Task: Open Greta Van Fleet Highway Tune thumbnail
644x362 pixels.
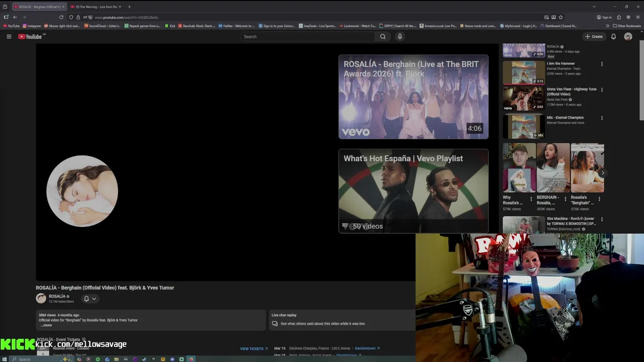Action: [523, 98]
